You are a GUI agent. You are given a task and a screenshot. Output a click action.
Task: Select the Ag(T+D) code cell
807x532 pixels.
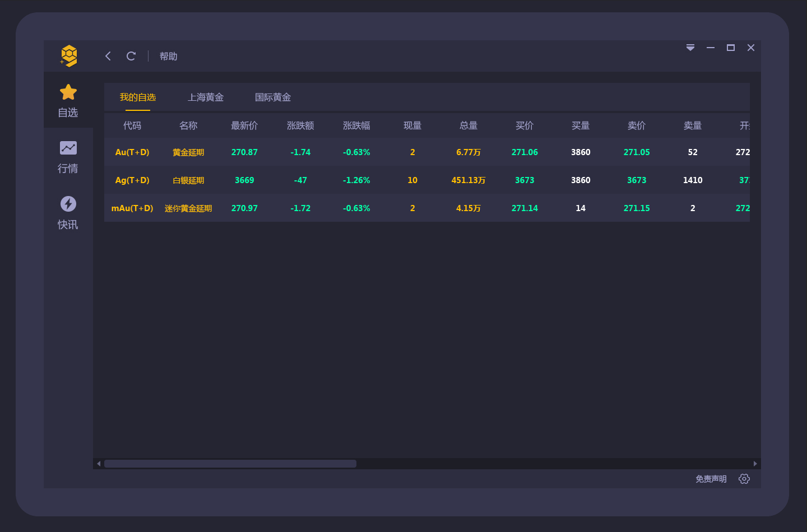click(x=132, y=180)
